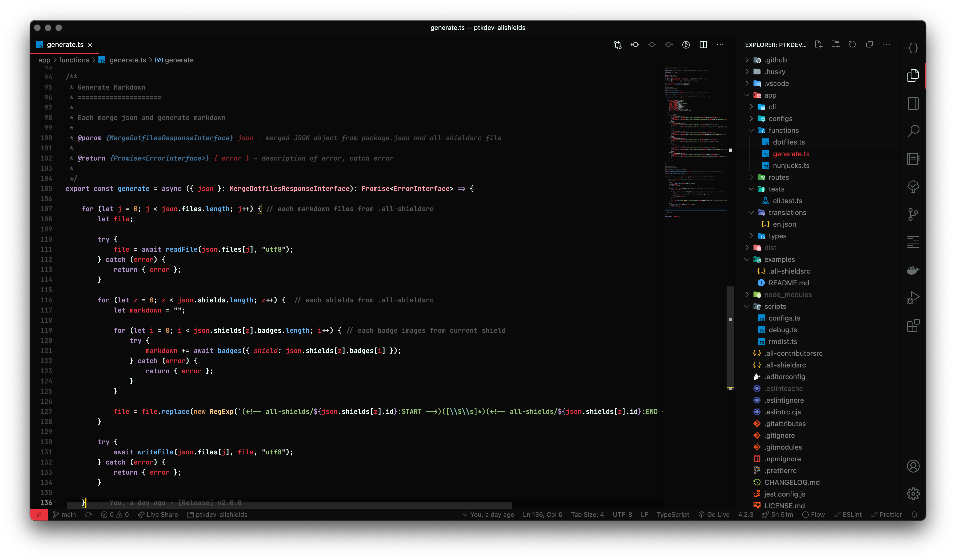956x560 pixels.
Task: Expand the .github folder
Action: coord(775,60)
